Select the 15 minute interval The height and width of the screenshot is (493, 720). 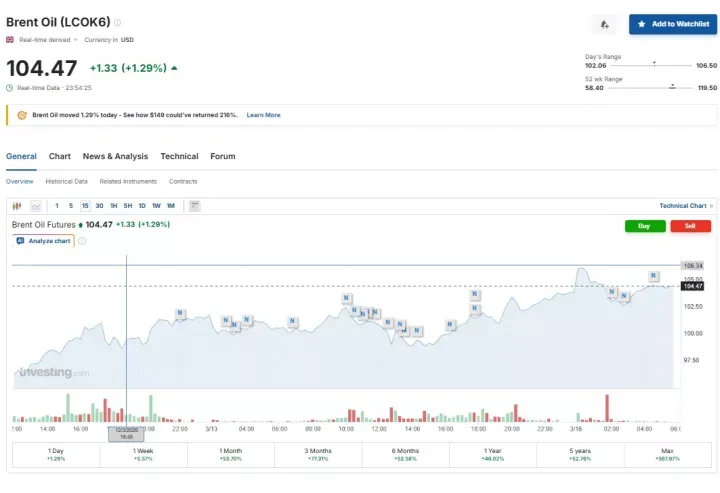tap(85, 206)
